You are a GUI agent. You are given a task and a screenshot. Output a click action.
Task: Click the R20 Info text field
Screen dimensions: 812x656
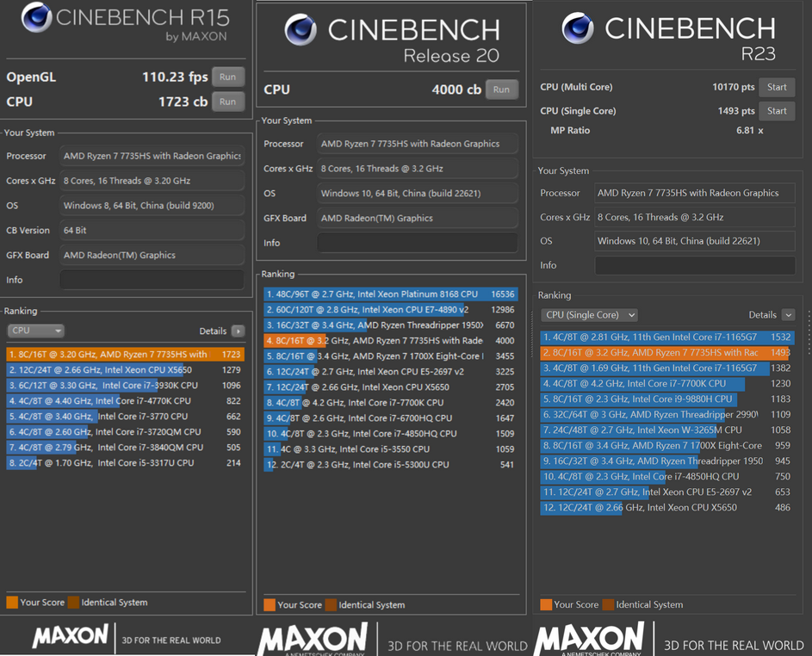pyautogui.click(x=417, y=244)
